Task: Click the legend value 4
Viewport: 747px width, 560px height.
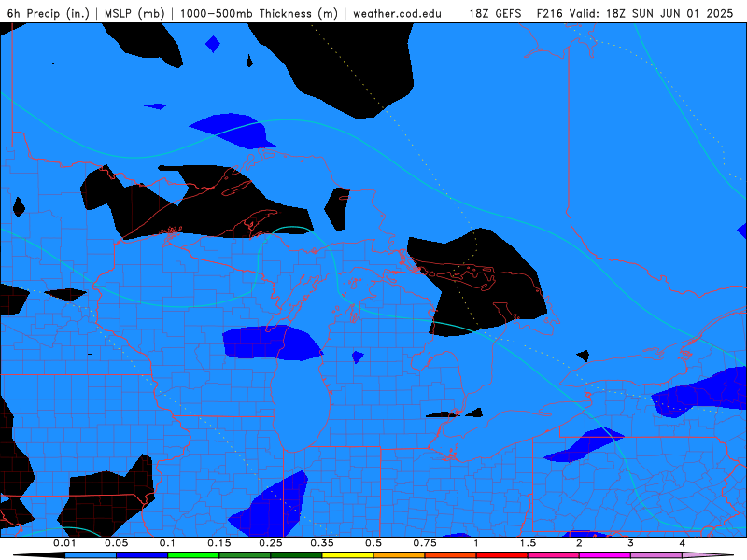Action: pos(683,543)
